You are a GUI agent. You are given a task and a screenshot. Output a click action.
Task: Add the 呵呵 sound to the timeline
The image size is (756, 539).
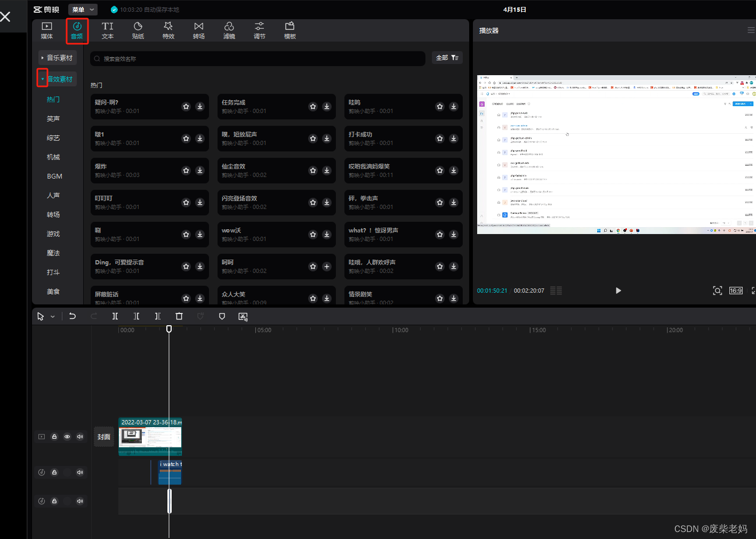pyautogui.click(x=327, y=267)
